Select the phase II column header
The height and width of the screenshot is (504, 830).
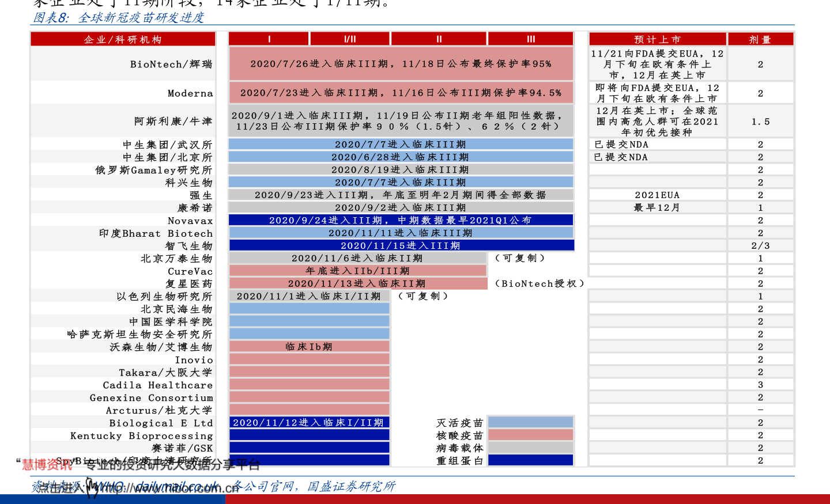[x=439, y=39]
